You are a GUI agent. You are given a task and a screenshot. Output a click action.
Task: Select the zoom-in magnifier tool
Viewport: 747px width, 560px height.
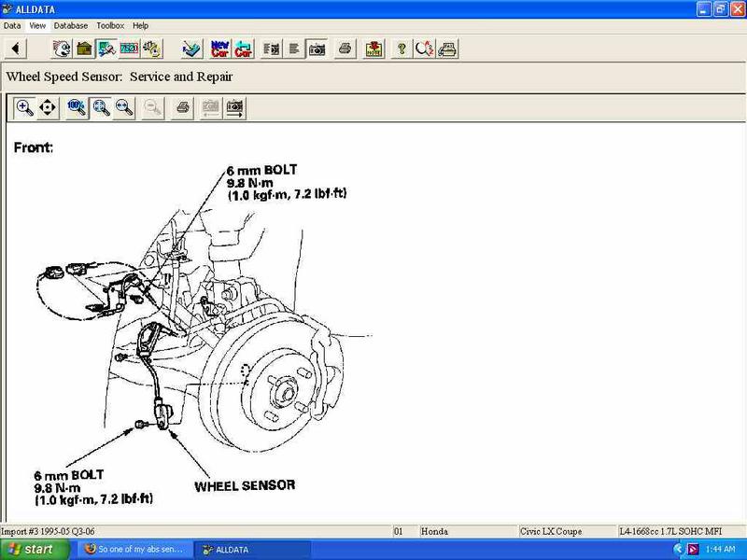tap(25, 108)
